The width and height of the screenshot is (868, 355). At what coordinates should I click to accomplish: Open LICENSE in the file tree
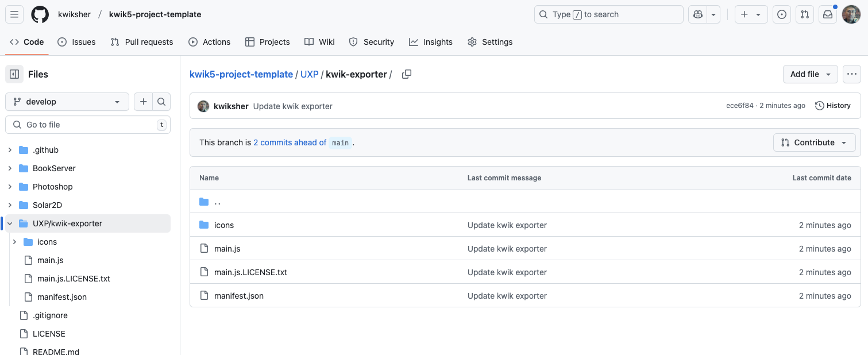[49, 334]
